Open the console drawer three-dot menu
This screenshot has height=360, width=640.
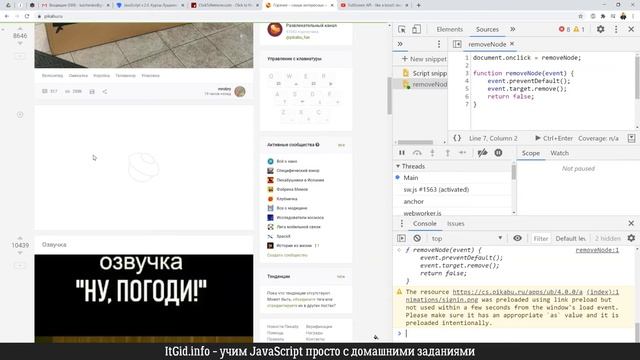point(402,223)
